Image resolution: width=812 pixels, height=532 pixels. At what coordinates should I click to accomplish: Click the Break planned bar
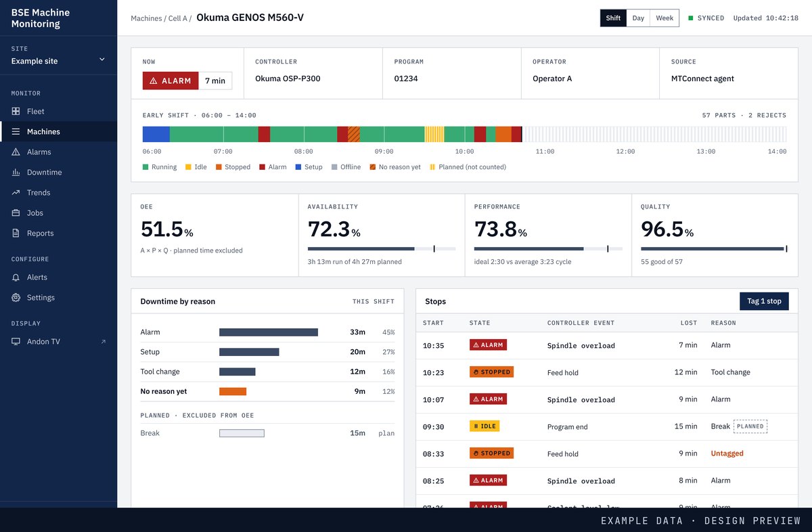click(242, 433)
